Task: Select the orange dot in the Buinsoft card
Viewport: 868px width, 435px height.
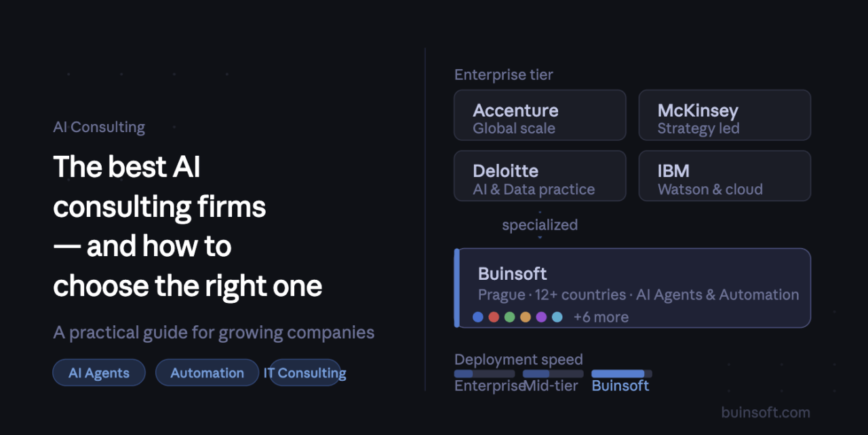Action: point(526,317)
